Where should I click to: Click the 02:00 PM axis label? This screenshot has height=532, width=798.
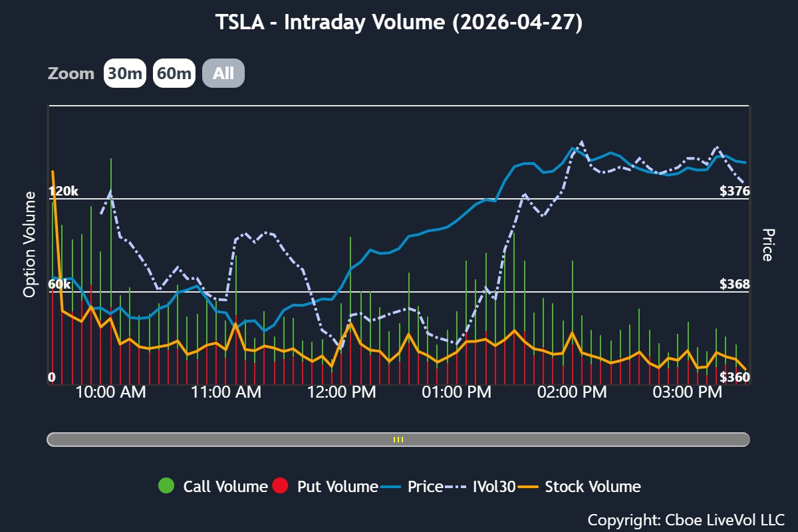pos(571,393)
